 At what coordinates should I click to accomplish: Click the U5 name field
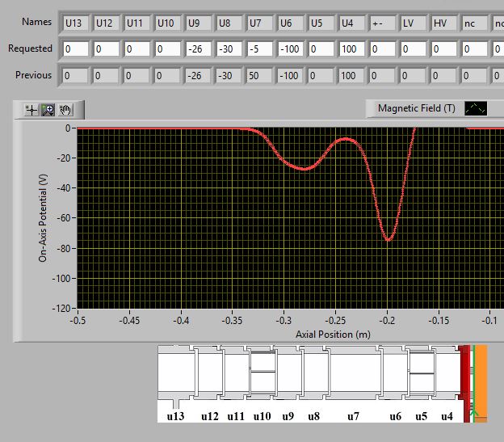(x=321, y=23)
